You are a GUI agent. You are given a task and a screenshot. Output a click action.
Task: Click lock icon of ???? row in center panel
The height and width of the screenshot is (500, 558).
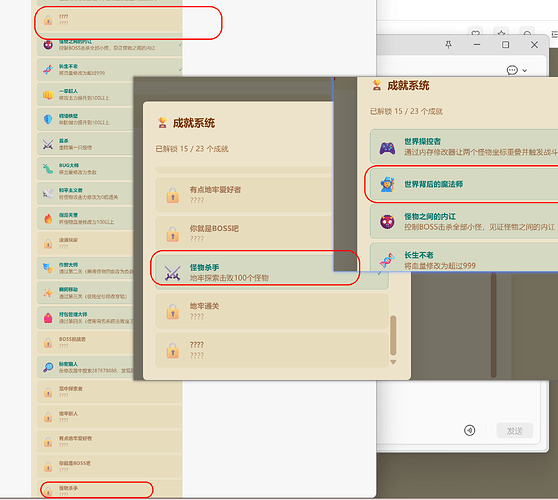(x=173, y=350)
